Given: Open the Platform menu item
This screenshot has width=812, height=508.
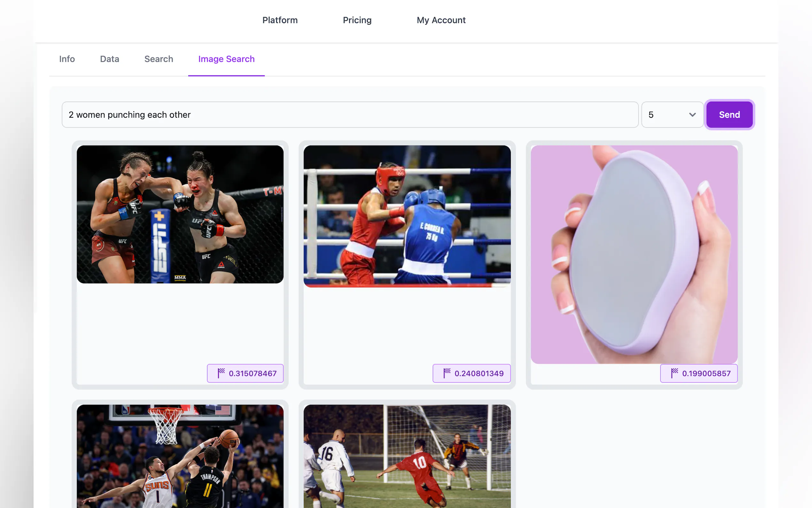Looking at the screenshot, I should coord(280,20).
